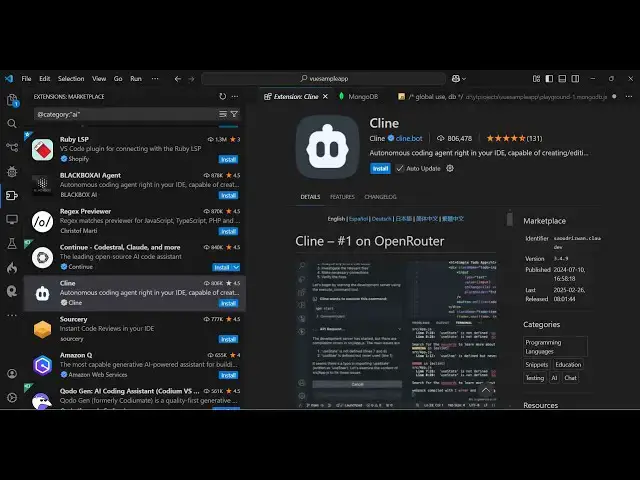Open the Copilot dropdown in title bar
The width and height of the screenshot is (640, 480).
(459, 79)
